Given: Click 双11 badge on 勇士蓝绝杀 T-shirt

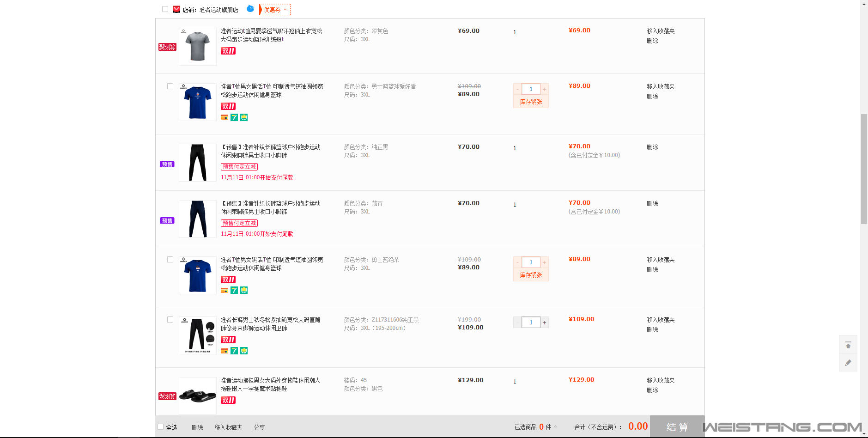Looking at the screenshot, I should pyautogui.click(x=228, y=280).
